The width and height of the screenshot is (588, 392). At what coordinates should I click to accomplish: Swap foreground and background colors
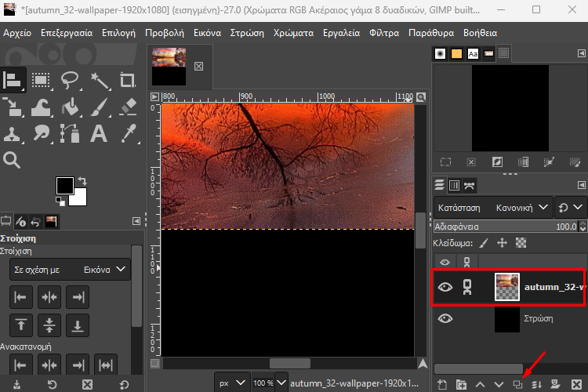click(x=82, y=181)
